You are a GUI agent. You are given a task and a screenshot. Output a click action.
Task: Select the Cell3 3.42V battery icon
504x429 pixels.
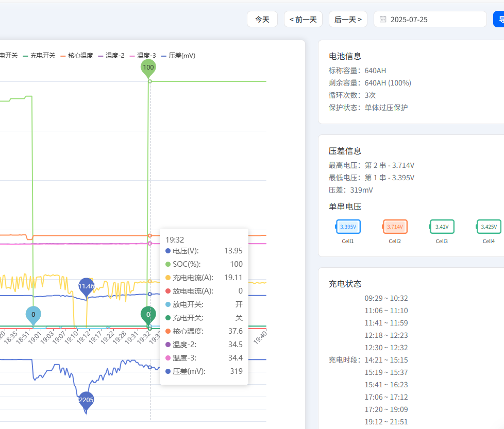(442, 227)
